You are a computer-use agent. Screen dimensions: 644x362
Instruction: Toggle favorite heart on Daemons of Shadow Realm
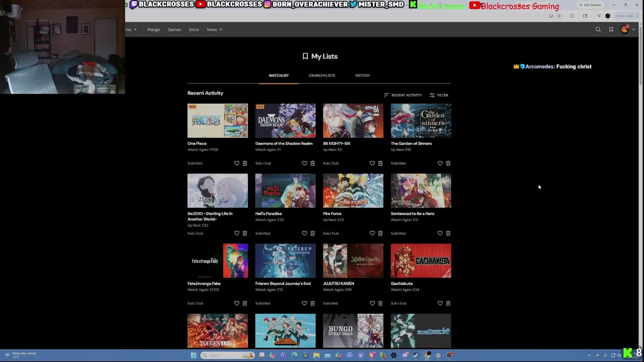tap(304, 163)
